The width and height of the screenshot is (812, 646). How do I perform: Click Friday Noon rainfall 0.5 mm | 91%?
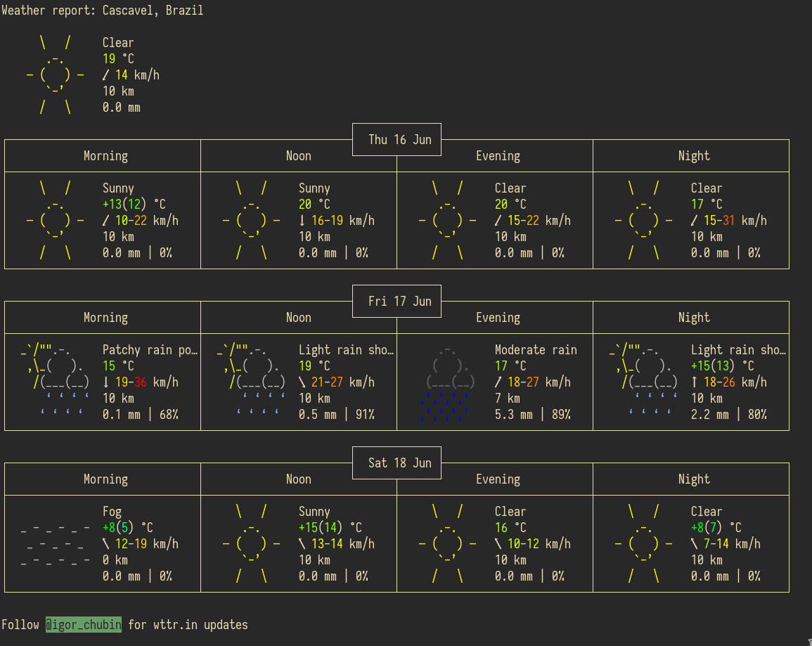pos(337,415)
